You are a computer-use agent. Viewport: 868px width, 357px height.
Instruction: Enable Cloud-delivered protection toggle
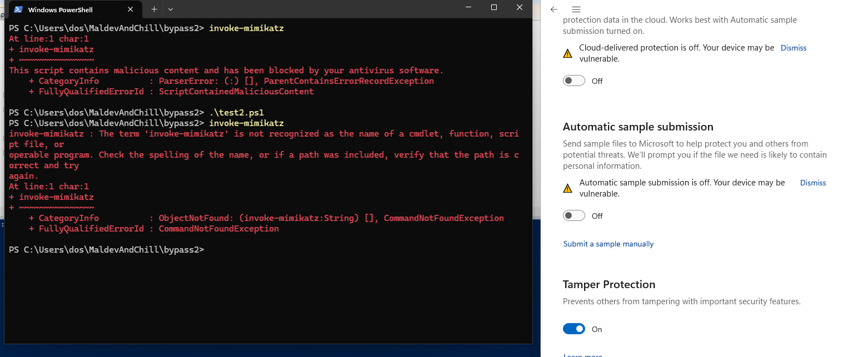(x=574, y=81)
